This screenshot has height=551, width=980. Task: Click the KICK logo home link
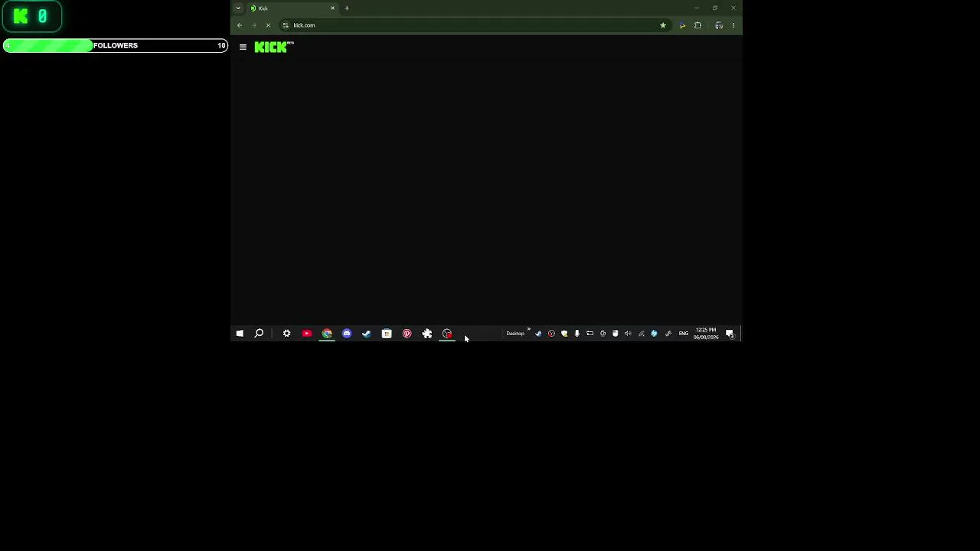[x=273, y=47]
